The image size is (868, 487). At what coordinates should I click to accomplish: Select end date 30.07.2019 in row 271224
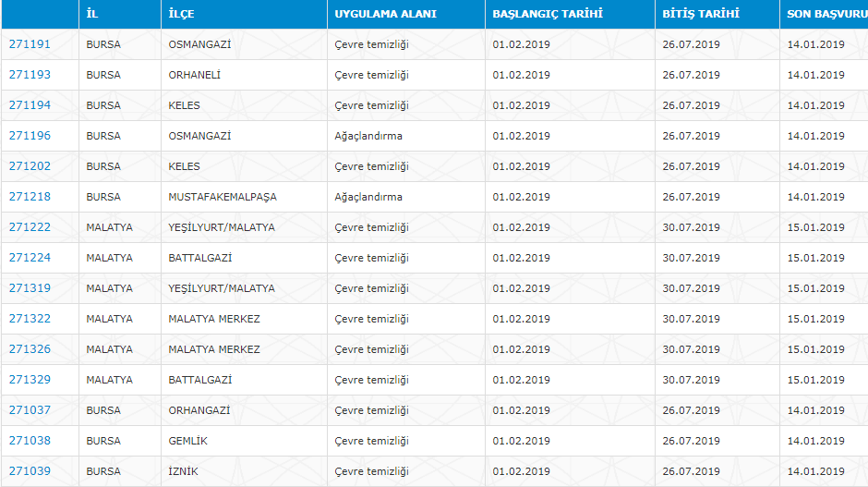[x=717, y=258]
